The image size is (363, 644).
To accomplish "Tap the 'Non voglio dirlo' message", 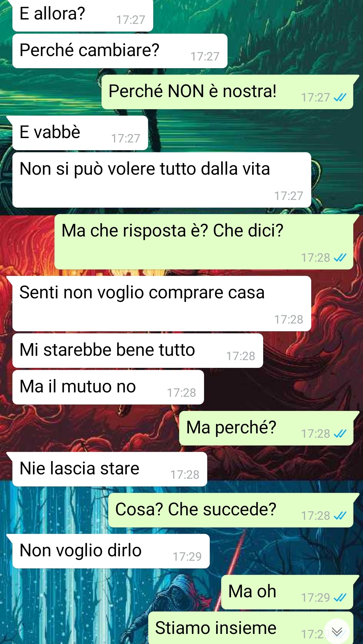I will (111, 551).
